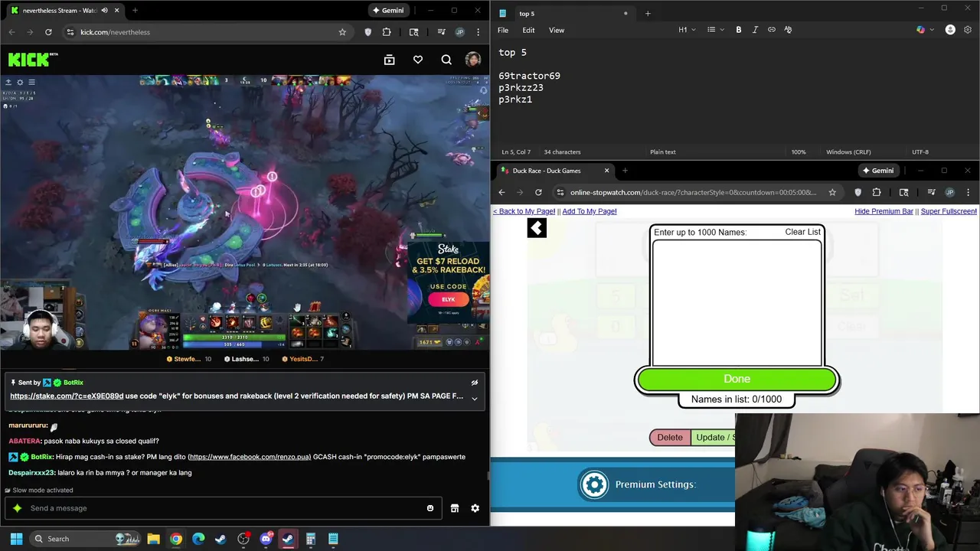
Task: Click the 69tractor69 line in Notepad
Action: [x=529, y=76]
